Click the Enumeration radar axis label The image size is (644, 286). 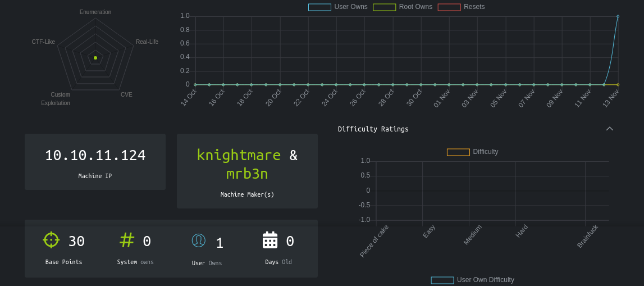coord(95,12)
